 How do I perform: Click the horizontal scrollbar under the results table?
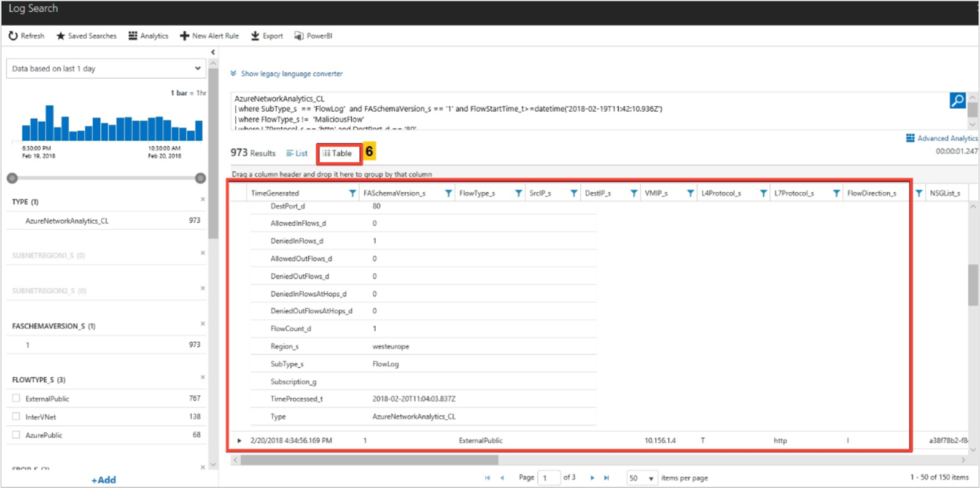(x=369, y=460)
